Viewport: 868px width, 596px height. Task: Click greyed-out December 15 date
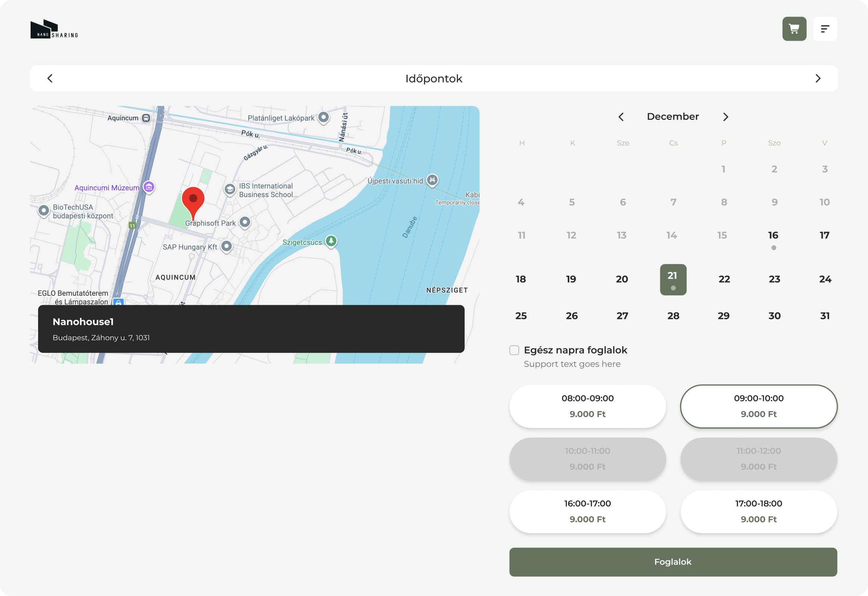pos(722,235)
